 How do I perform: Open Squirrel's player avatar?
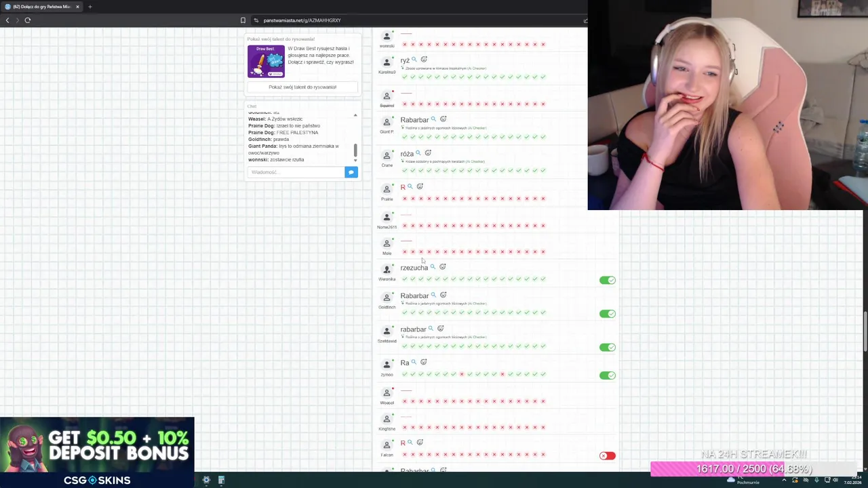[x=387, y=96]
